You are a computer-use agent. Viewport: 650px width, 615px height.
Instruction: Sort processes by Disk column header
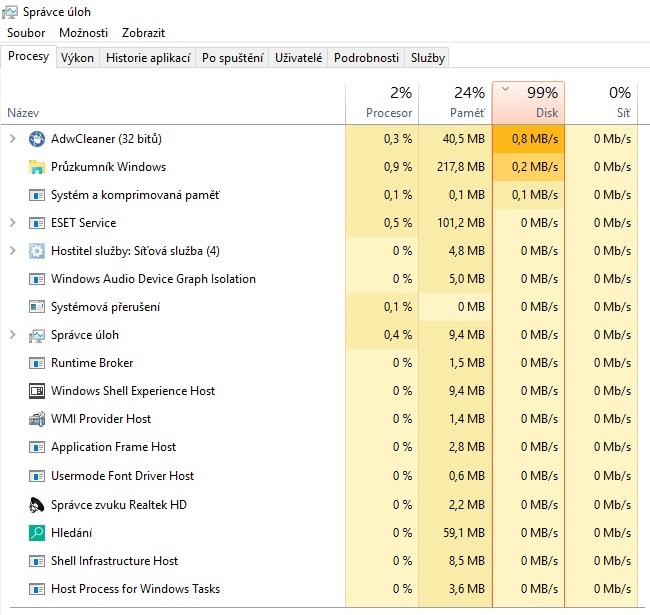(528, 102)
